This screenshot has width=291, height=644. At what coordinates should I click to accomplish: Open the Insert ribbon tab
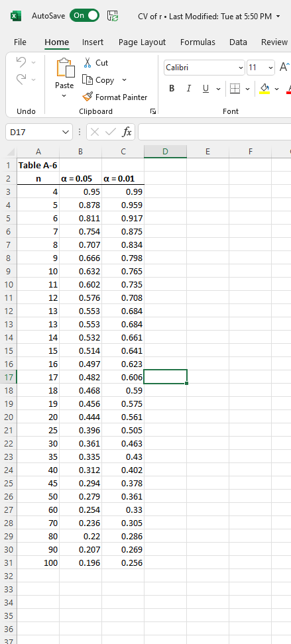coord(93,42)
